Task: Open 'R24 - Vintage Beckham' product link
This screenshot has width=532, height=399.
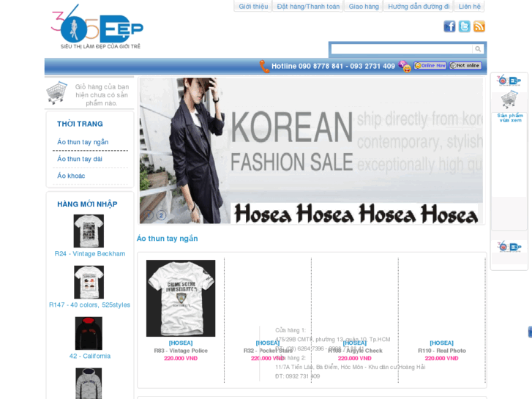Action: 90,253
